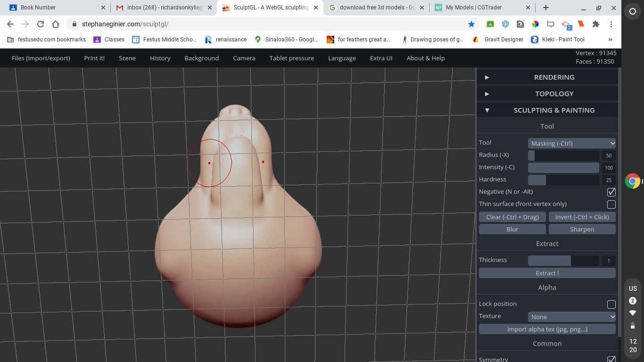Open the Sinaloa360 Google Maps bookmark
Viewport: 644px width, 362px height.
click(286, 40)
